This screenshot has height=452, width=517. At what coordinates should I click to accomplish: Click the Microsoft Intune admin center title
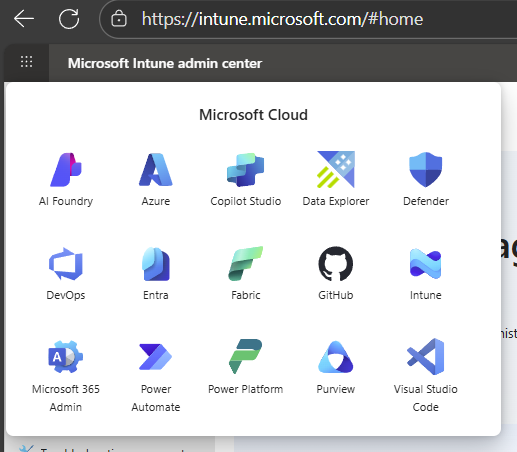pos(165,63)
